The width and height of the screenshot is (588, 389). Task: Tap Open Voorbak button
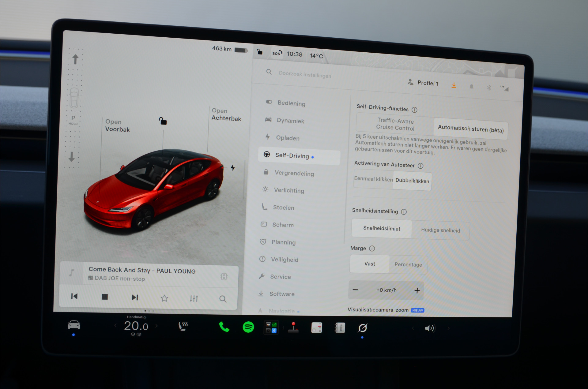coord(118,125)
